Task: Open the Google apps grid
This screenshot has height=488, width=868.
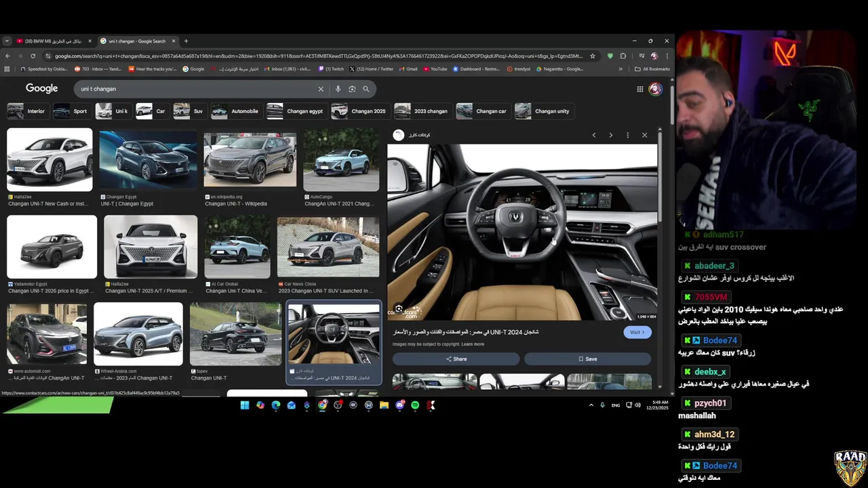Action: click(x=639, y=89)
